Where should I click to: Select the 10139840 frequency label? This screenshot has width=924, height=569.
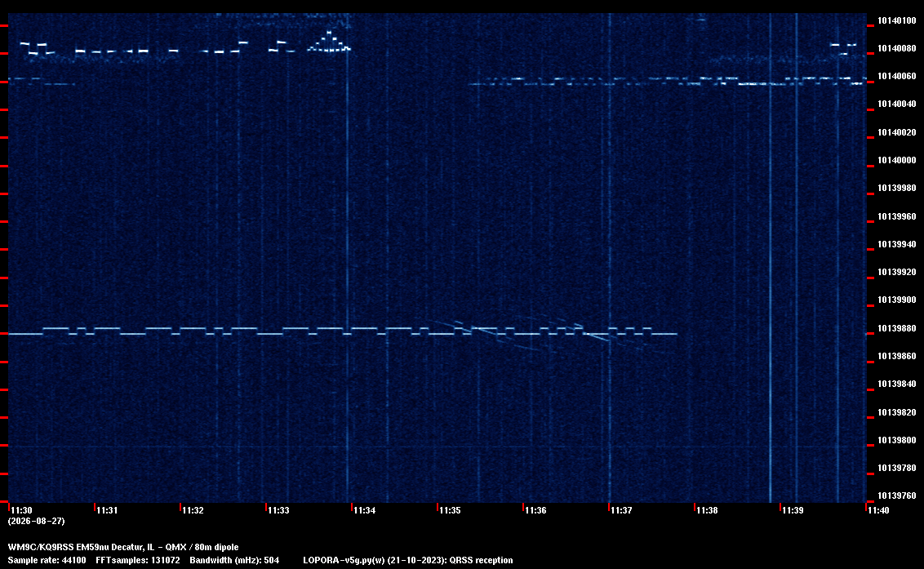click(897, 384)
